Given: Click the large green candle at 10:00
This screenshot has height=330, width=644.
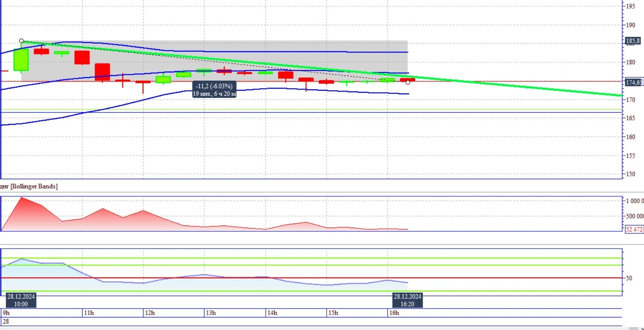Looking at the screenshot, I should pyautogui.click(x=21, y=60).
